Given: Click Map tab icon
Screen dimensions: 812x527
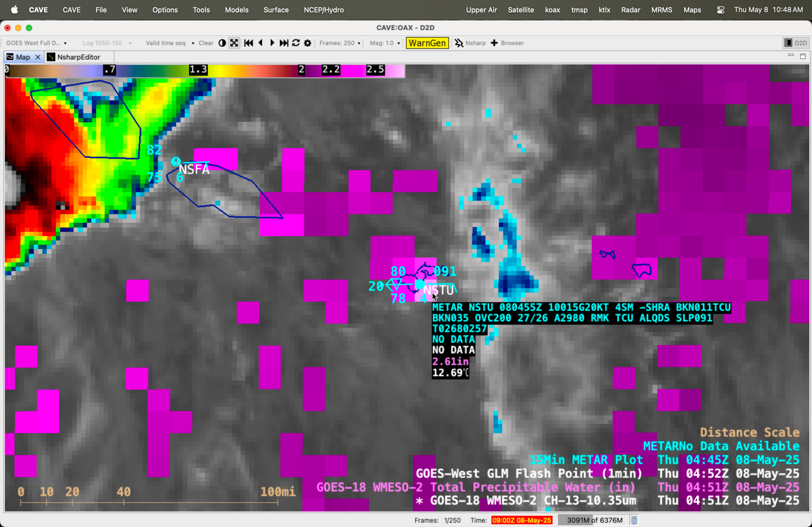Looking at the screenshot, I should (10, 57).
